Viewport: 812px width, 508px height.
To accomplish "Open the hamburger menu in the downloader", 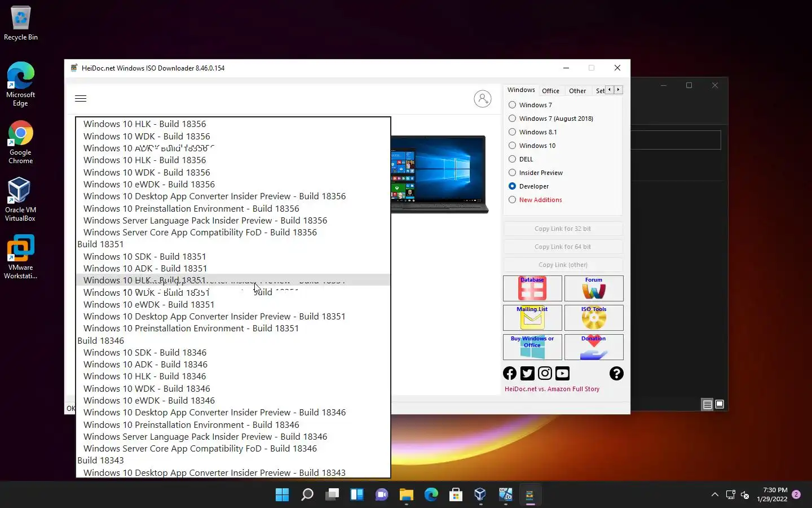I will click(81, 99).
